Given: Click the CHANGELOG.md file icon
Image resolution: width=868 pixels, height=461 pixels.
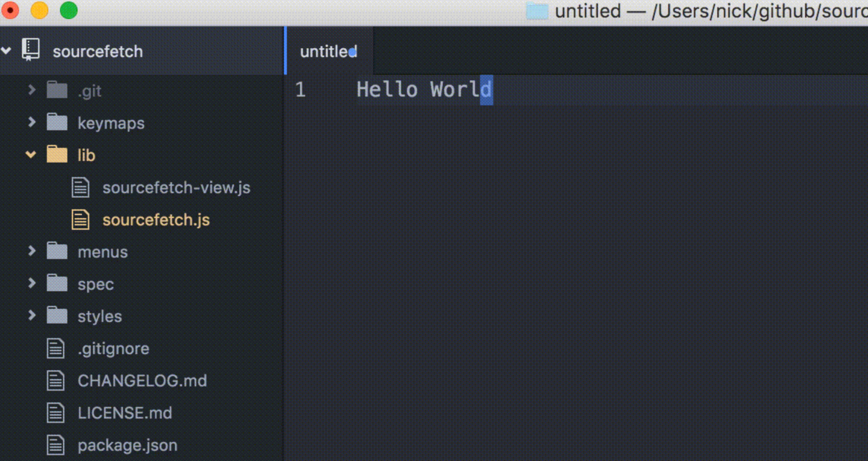Looking at the screenshot, I should point(55,380).
